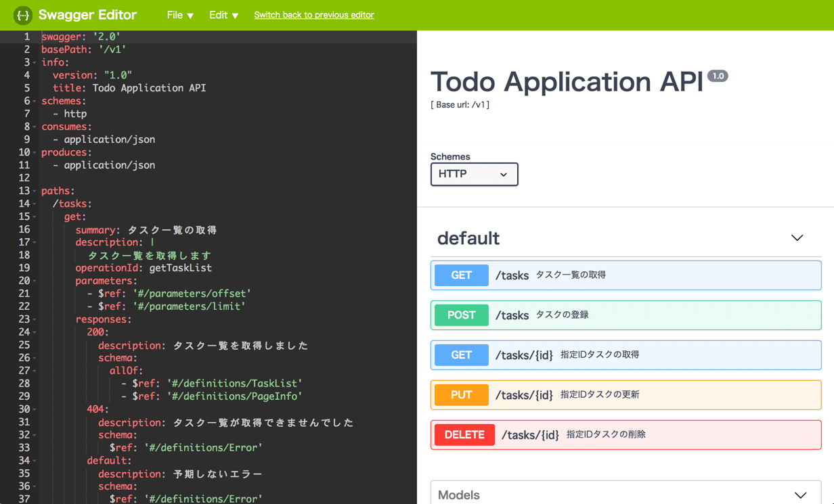Click '#/parameters/offset' reference in editor

pyautogui.click(x=192, y=294)
